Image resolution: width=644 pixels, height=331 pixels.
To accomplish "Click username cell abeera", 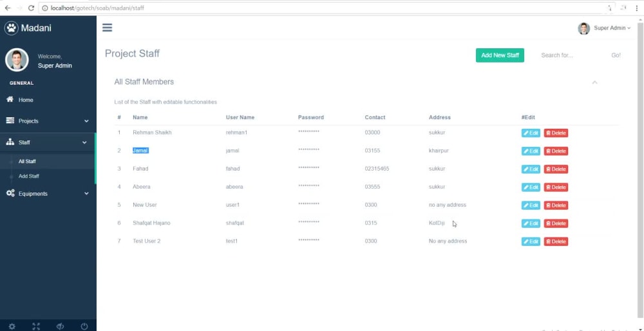I will point(234,187).
